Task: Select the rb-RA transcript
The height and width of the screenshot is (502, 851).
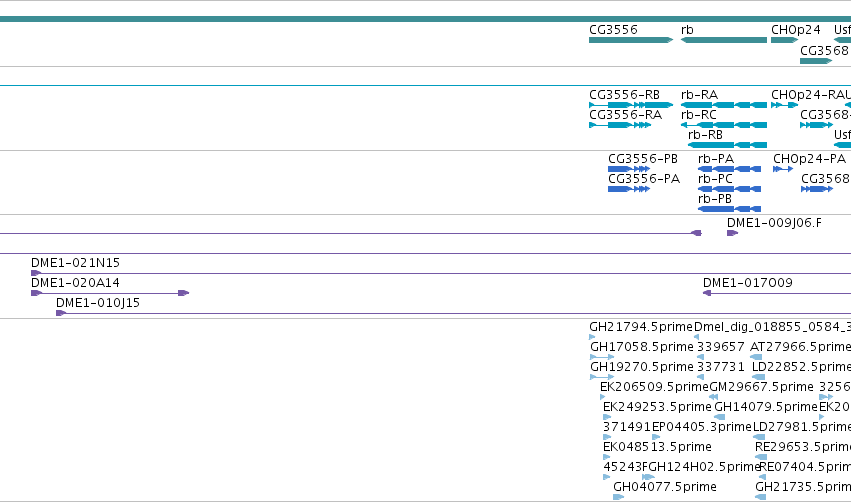Action: tap(723, 105)
